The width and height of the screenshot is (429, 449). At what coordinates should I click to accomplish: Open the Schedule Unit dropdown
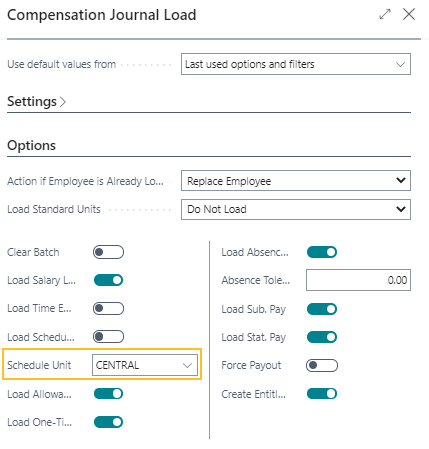tap(145, 365)
